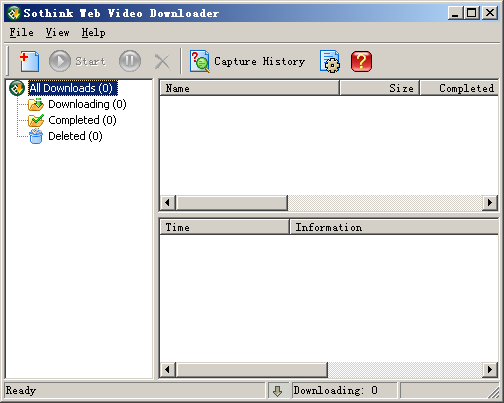Viewport: 504px width, 403px height.
Task: Click the Deleted recycle bin icon
Action: 36,136
